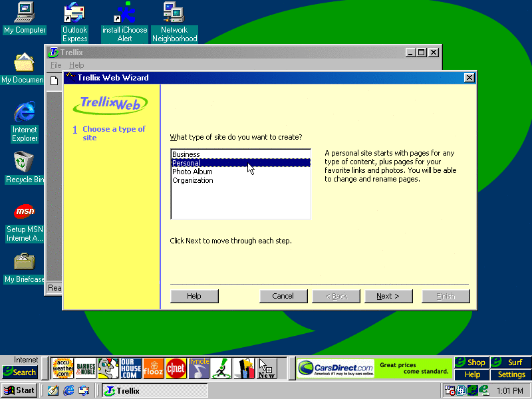Open the CNET toolbar icon
The width and height of the screenshot is (532, 399).
click(176, 368)
